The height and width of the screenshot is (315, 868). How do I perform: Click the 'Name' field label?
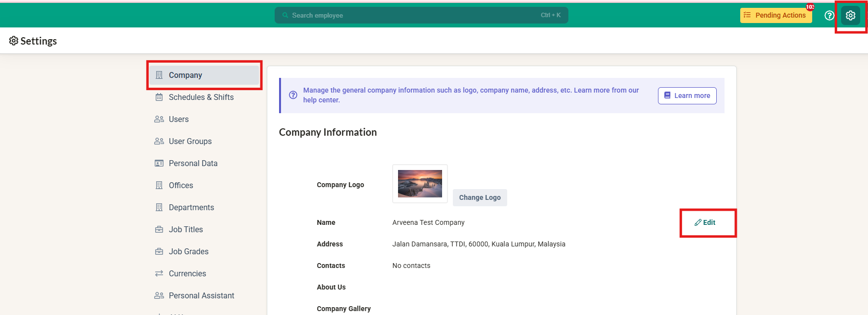pyautogui.click(x=326, y=222)
